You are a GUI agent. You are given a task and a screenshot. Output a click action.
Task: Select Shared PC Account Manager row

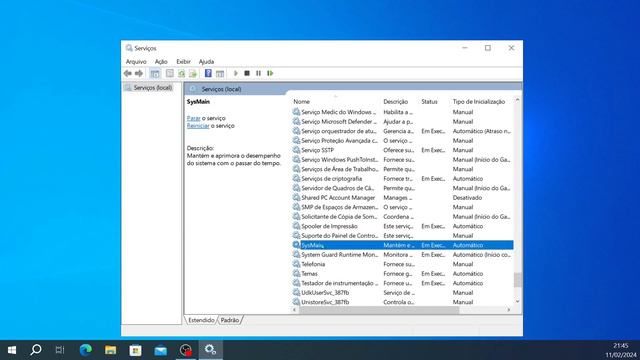coord(402,198)
